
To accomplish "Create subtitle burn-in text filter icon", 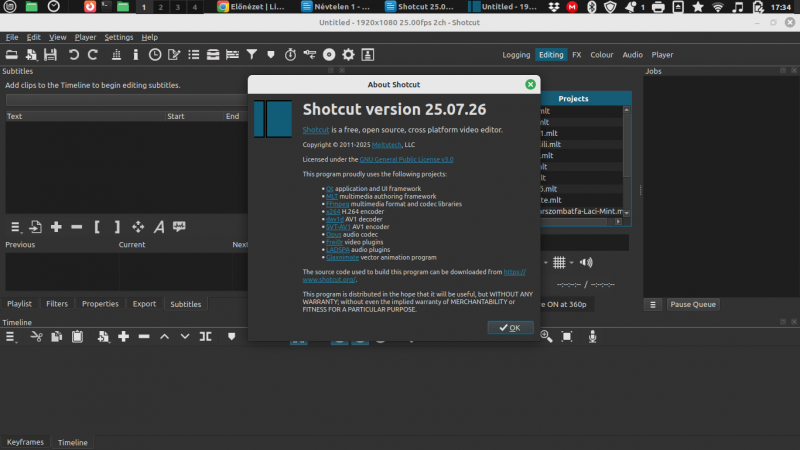I will (159, 227).
